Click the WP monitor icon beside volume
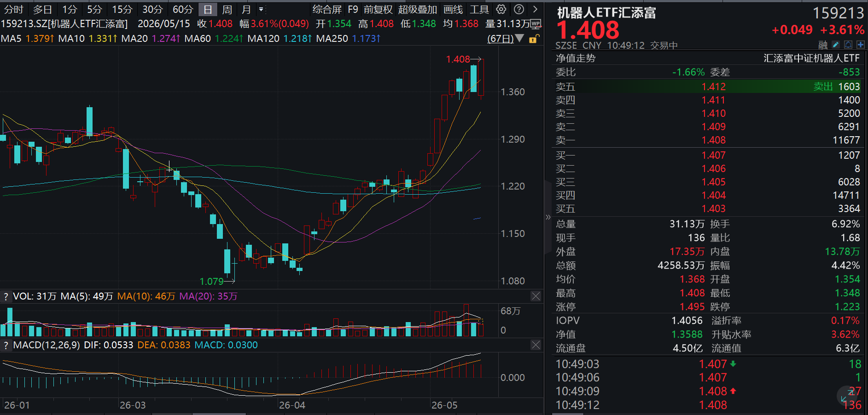 tap(536, 23)
